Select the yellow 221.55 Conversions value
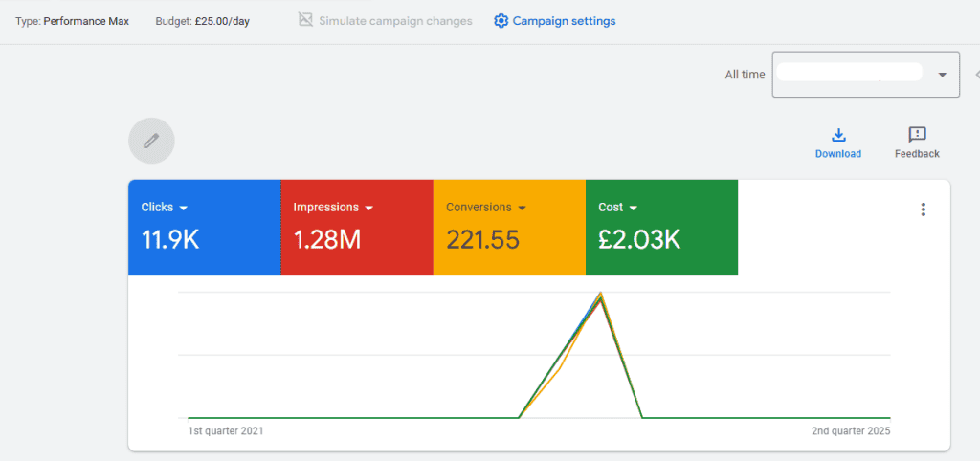 (482, 239)
